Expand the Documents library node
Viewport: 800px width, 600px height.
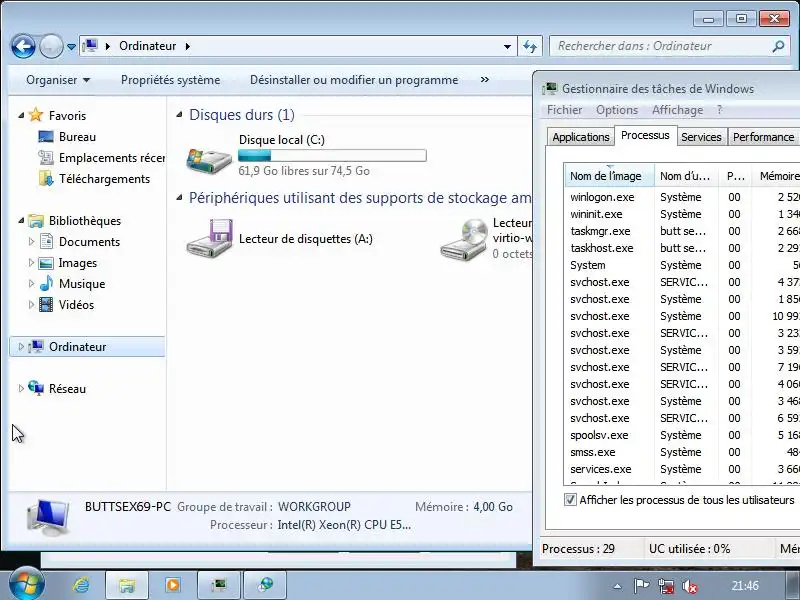click(x=31, y=241)
